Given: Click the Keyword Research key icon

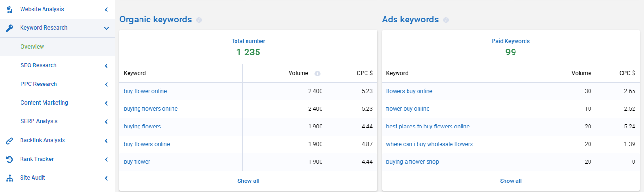Looking at the screenshot, I should pyautogui.click(x=10, y=28).
